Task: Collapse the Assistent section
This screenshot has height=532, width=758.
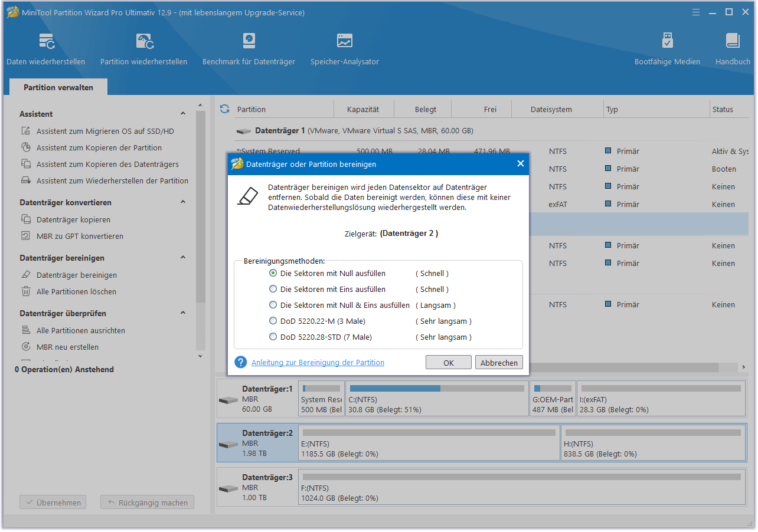Action: click(183, 114)
